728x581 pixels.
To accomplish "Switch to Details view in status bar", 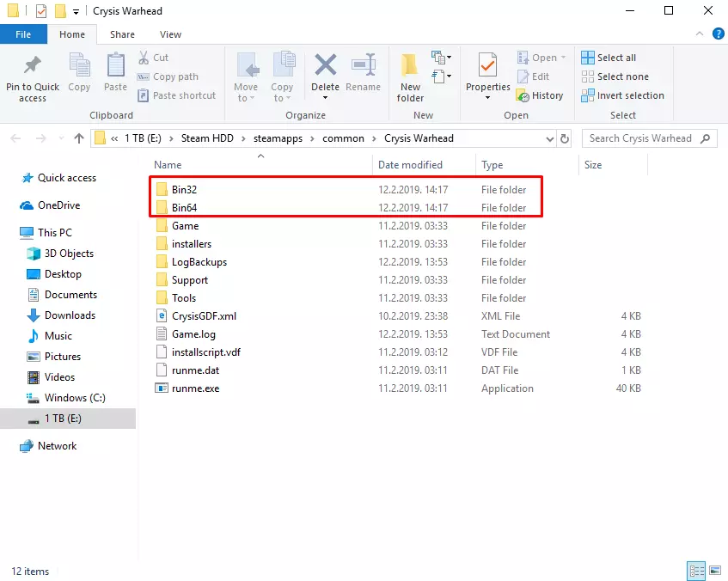I will 696,571.
